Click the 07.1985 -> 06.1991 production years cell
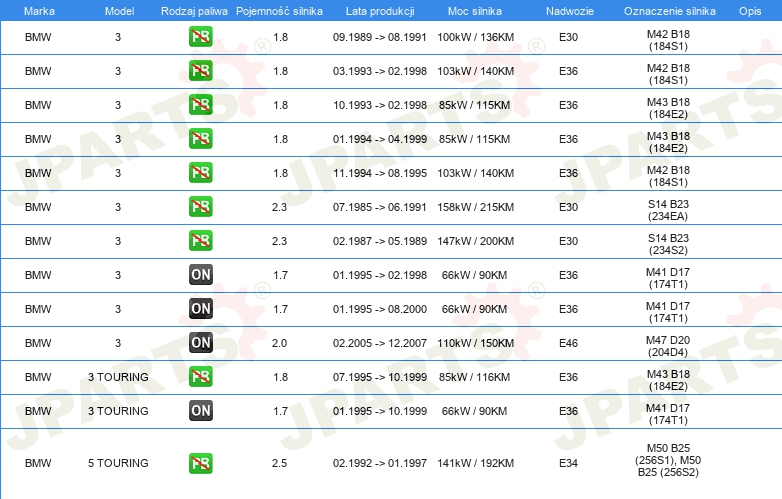The image size is (782, 499). coord(380,207)
